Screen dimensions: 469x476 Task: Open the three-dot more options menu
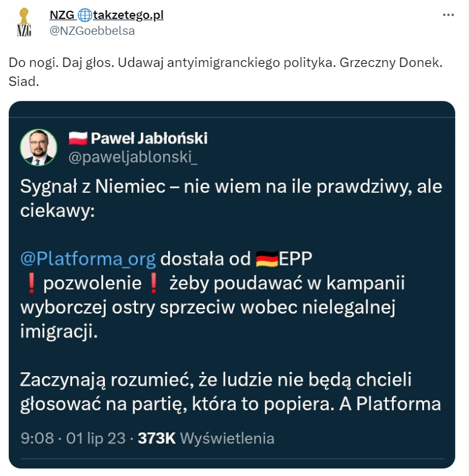(448, 15)
